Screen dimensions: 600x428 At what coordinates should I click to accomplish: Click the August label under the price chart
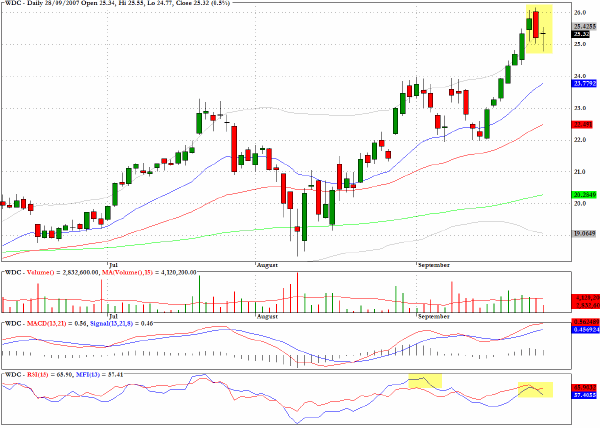pyautogui.click(x=267, y=265)
